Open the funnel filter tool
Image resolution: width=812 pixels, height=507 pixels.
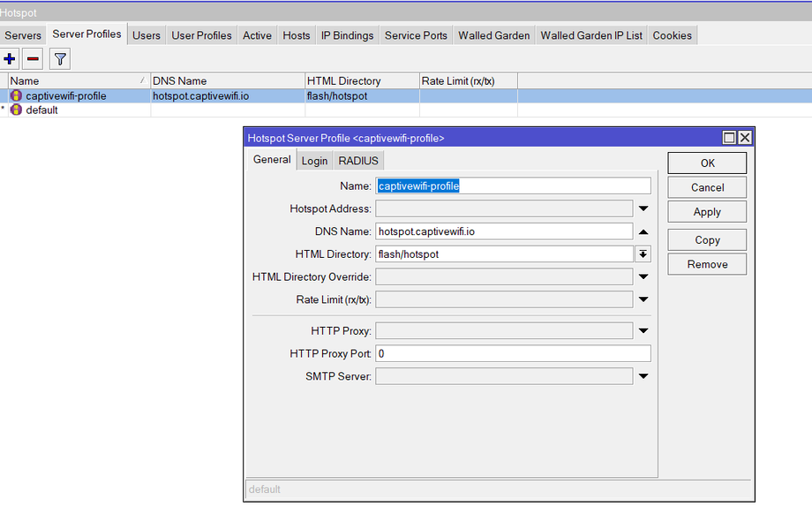60,59
